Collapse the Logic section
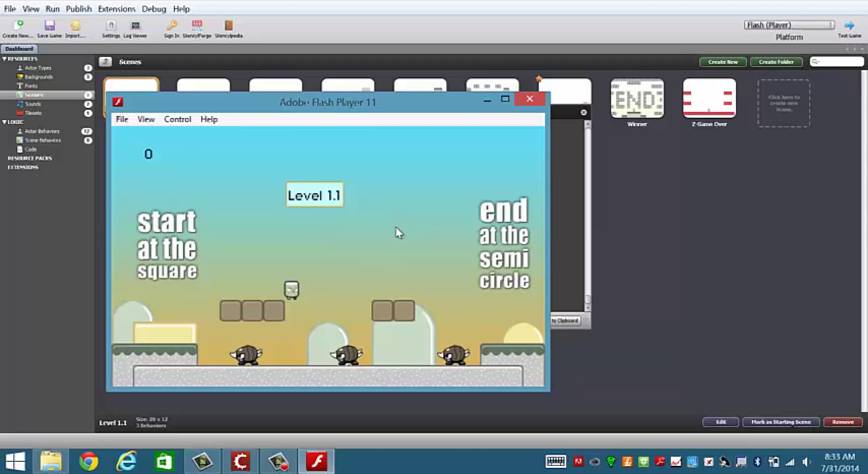868x474 pixels. [x=4, y=122]
